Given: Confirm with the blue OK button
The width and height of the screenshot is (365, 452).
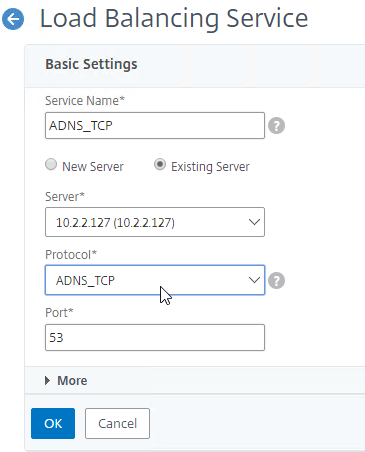Looking at the screenshot, I should click(x=53, y=423).
